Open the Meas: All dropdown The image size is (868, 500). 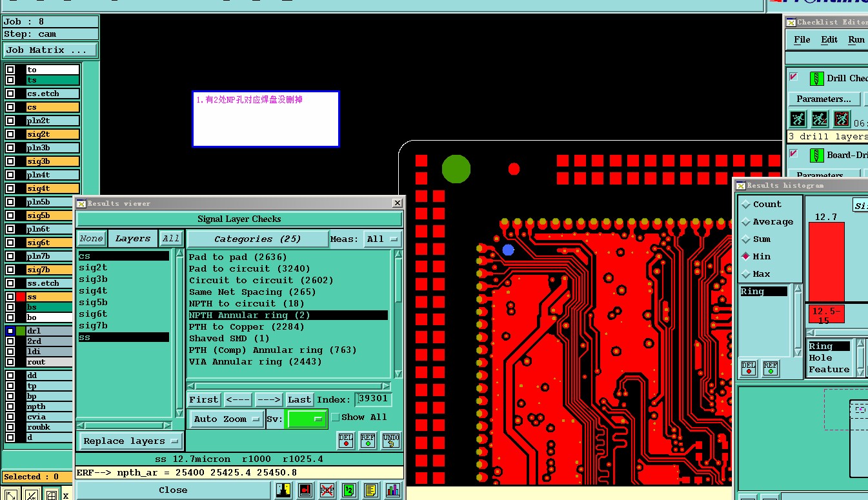[383, 239]
